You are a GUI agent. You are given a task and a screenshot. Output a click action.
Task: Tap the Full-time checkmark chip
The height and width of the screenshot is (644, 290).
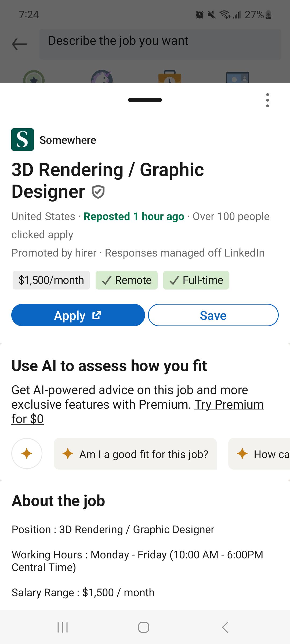click(x=196, y=280)
